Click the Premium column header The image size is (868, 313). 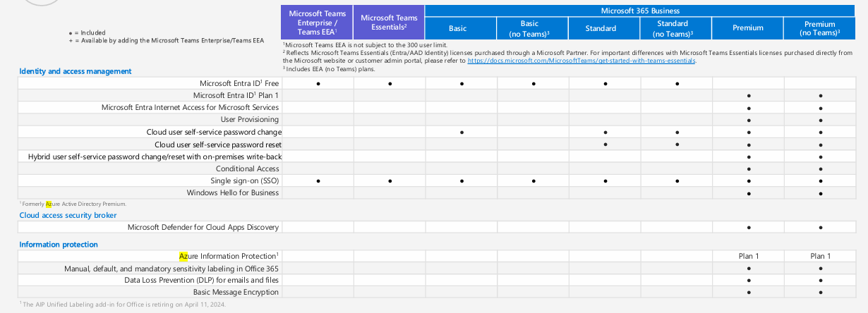pyautogui.click(x=747, y=28)
